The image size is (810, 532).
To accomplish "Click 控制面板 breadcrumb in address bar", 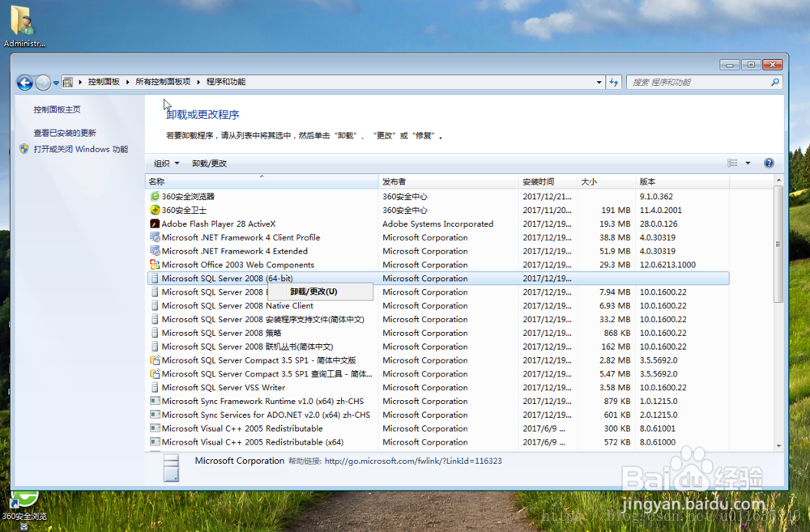I will (104, 82).
